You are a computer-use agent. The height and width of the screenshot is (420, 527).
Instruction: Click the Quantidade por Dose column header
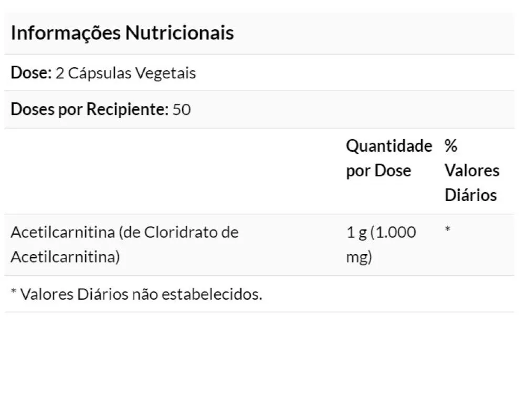coord(389,159)
